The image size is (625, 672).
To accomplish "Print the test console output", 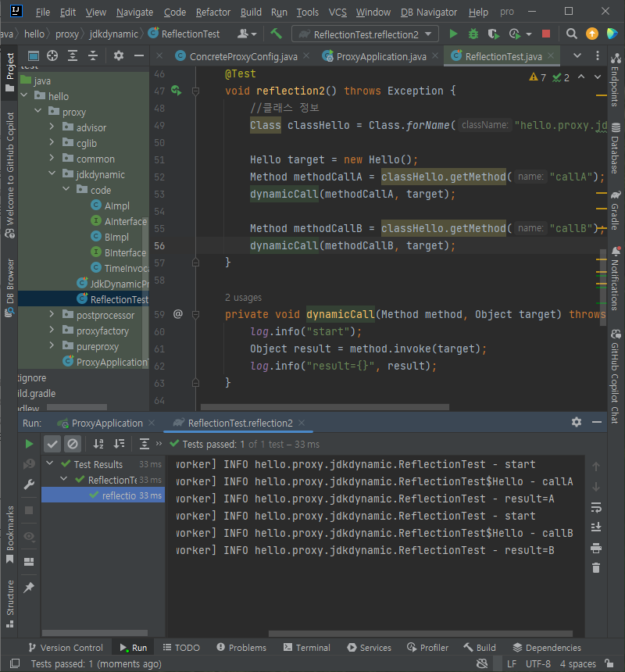I will 596,548.
